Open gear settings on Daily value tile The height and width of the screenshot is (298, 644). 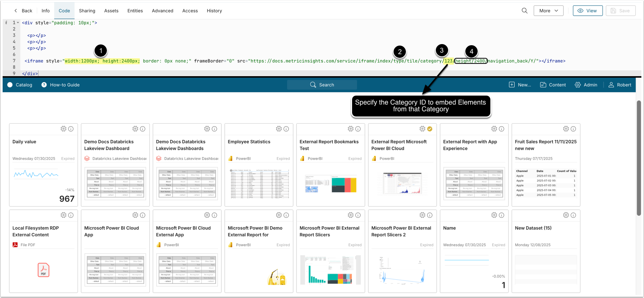click(x=64, y=129)
